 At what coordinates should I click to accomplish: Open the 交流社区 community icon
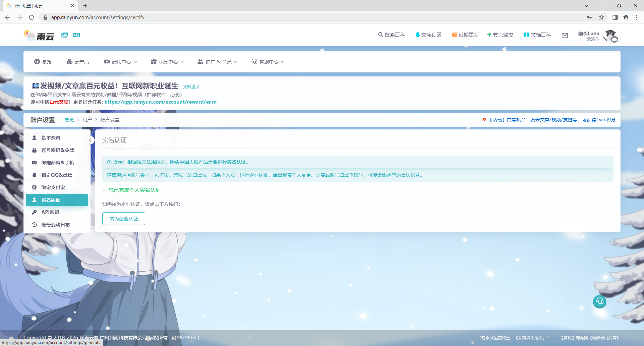pyautogui.click(x=428, y=35)
